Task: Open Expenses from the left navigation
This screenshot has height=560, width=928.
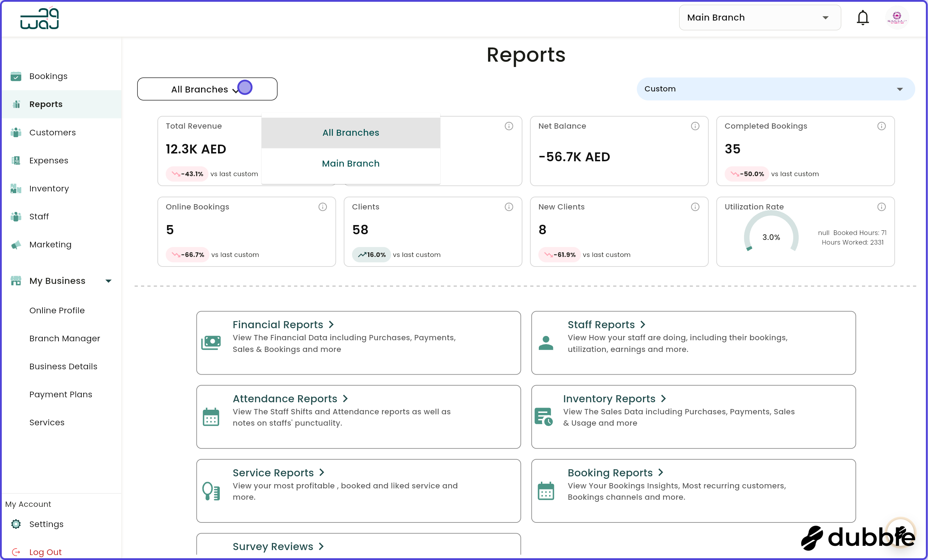Action: (x=48, y=160)
